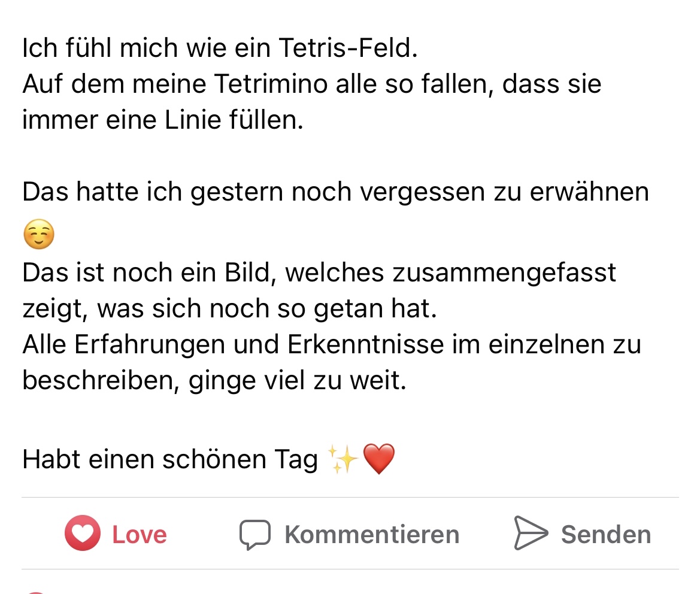The width and height of the screenshot is (700, 594).
Task: Select the word "zusammengefasst"
Action: [504, 272]
